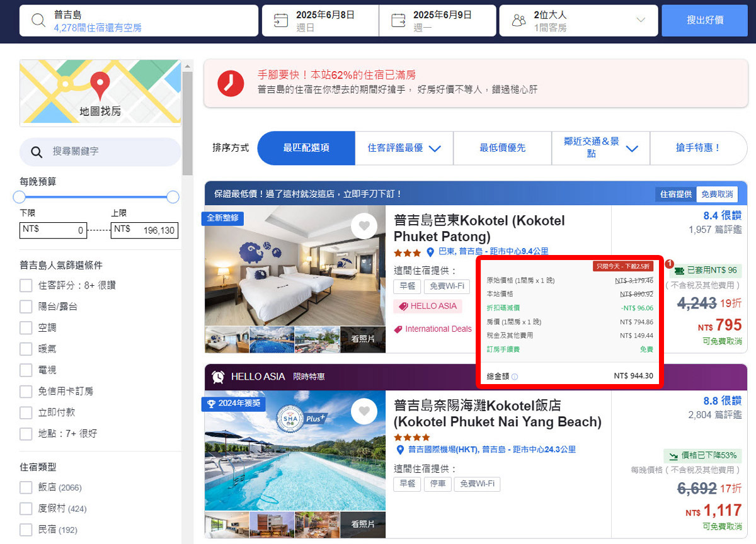Tick the 地點：7+ 很好 checkbox
Screen dimensions: 756x544
pyautogui.click(x=26, y=434)
